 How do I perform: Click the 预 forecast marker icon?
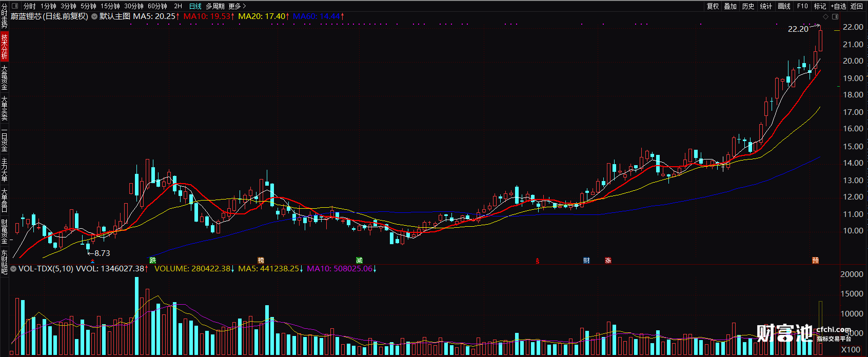click(x=815, y=261)
